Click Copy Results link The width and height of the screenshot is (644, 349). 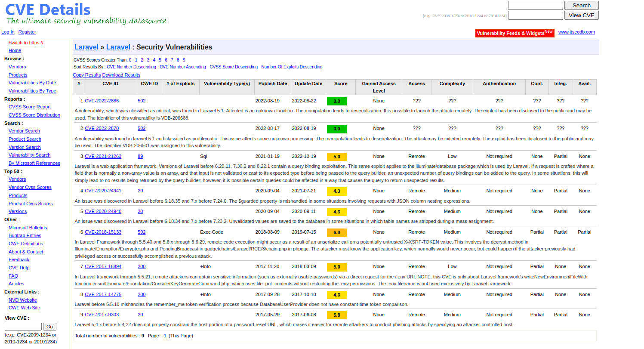click(87, 75)
